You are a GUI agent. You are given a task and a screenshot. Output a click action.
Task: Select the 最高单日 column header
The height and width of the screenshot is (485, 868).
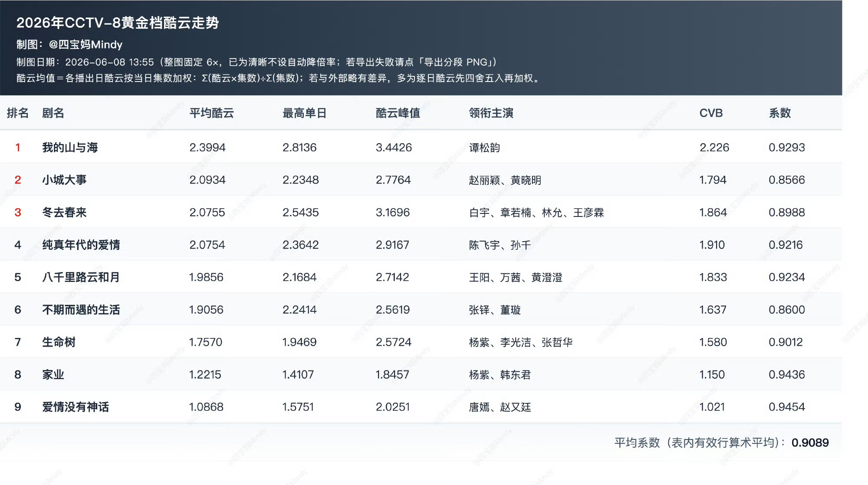[x=305, y=113]
